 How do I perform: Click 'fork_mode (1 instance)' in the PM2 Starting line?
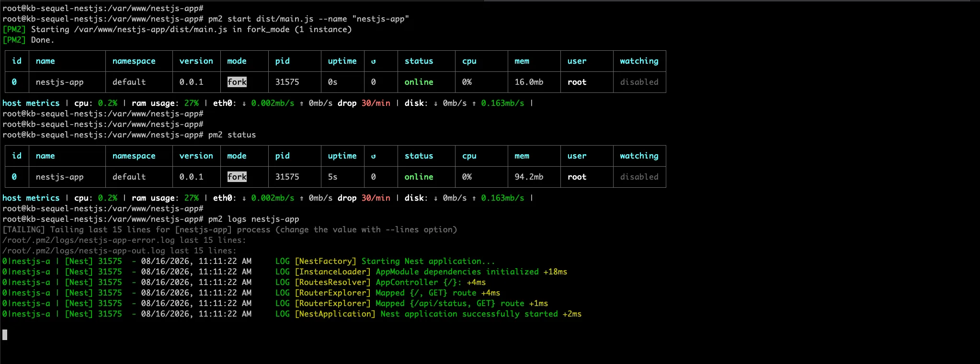tap(299, 29)
